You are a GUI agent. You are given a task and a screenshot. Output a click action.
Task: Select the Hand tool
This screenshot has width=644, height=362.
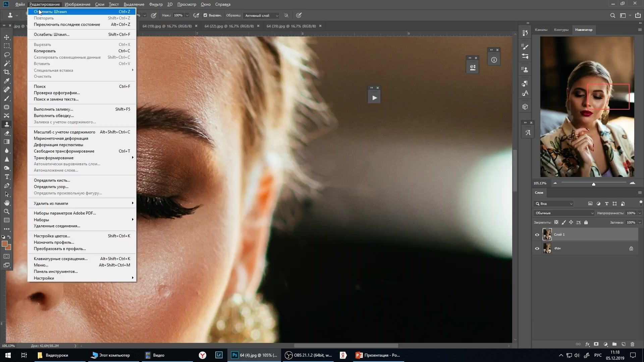pyautogui.click(x=7, y=203)
